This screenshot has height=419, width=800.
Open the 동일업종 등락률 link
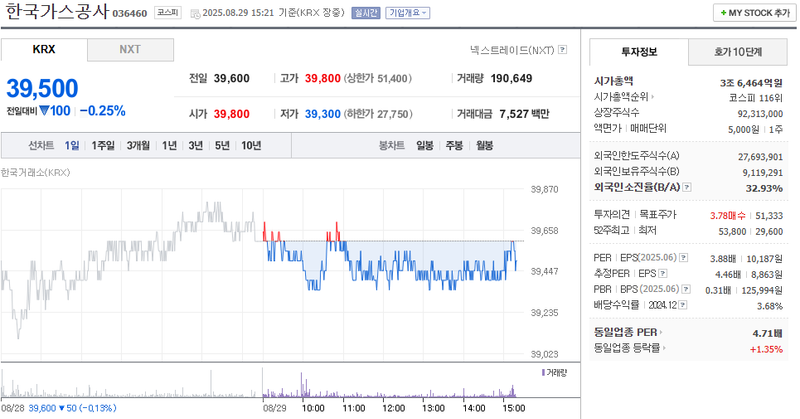point(630,348)
